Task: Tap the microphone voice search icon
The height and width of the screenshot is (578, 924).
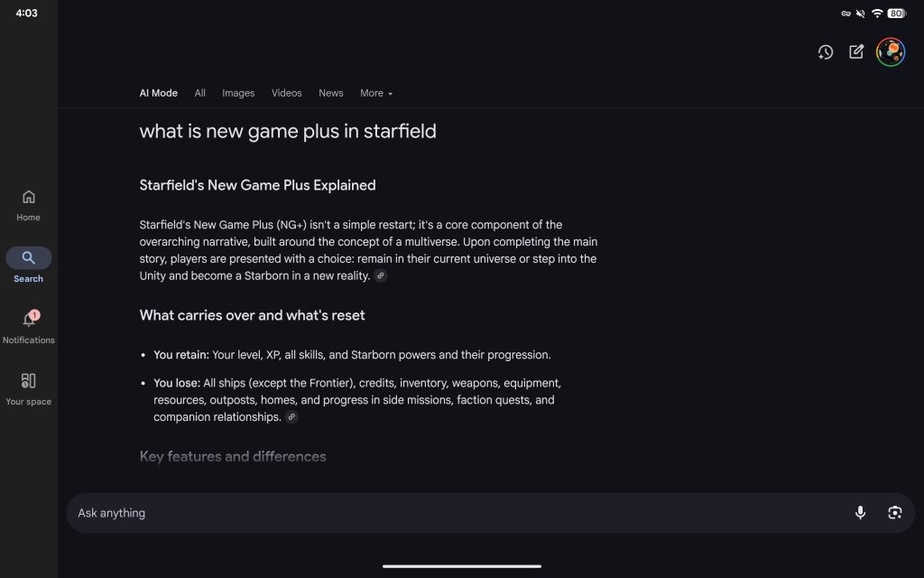Action: tap(860, 513)
